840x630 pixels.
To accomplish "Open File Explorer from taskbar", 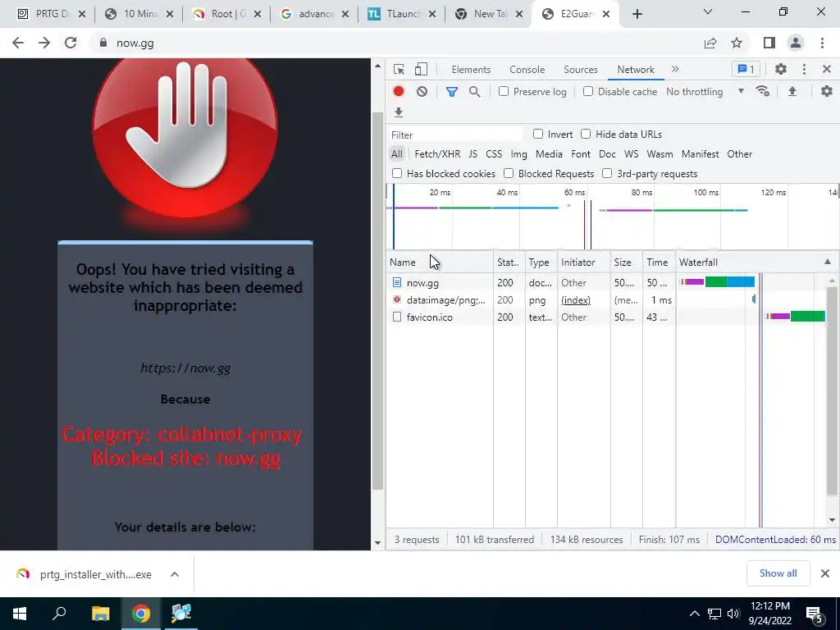I will click(x=100, y=614).
